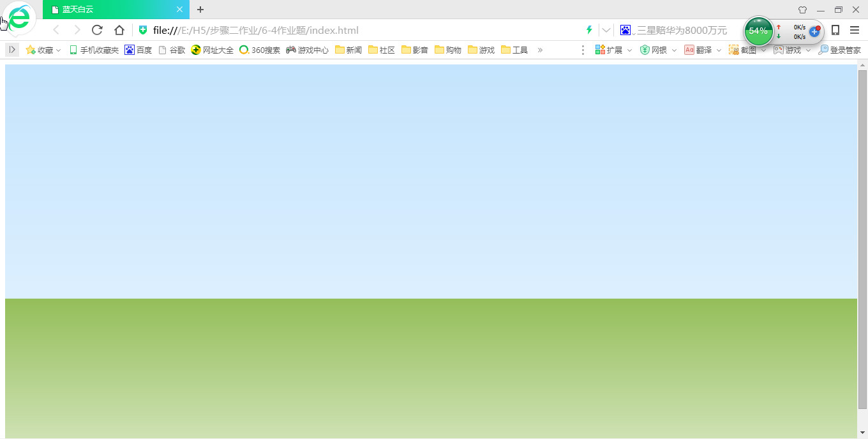The height and width of the screenshot is (439, 868).
Task: Open the 网银 online banking panel
Action: (656, 50)
